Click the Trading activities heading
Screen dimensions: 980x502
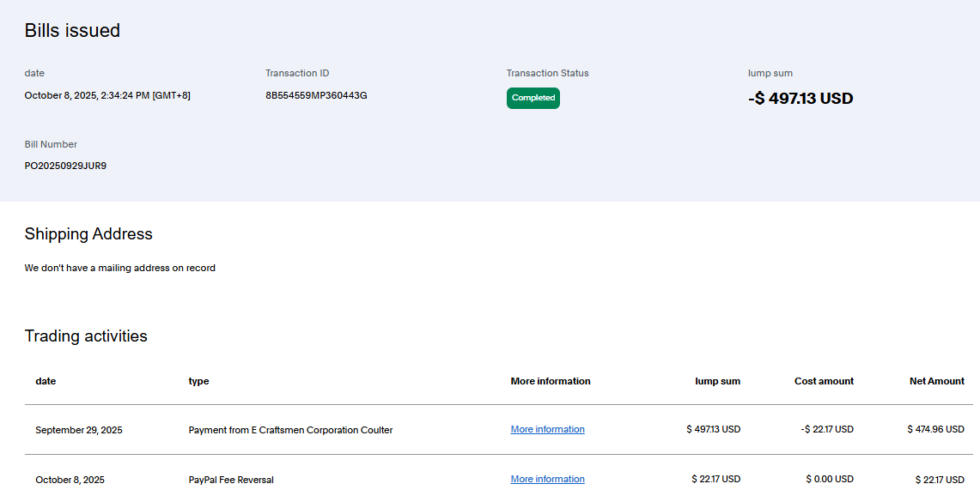[x=86, y=336]
